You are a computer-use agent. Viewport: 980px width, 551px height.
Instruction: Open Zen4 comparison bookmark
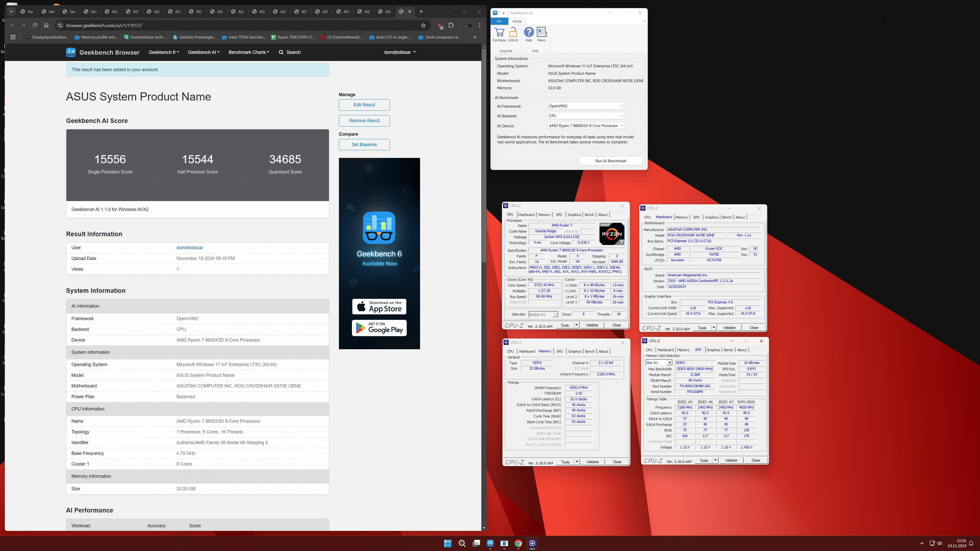[439, 37]
